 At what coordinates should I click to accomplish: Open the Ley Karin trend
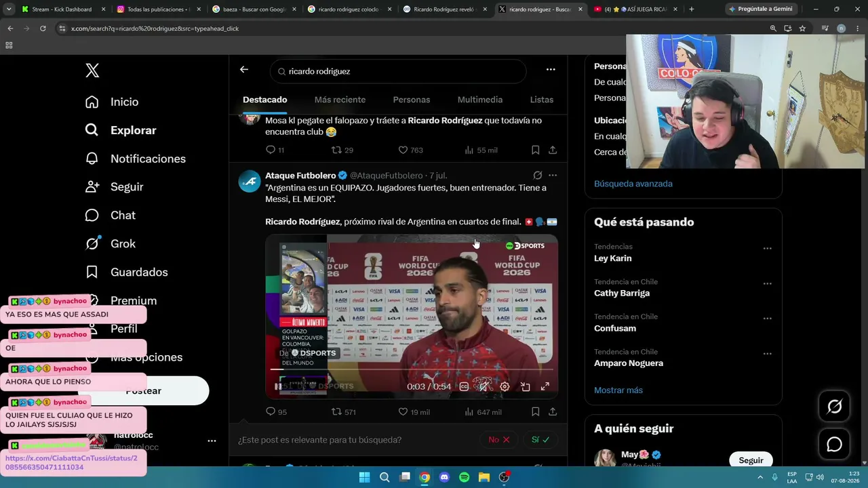click(x=613, y=258)
